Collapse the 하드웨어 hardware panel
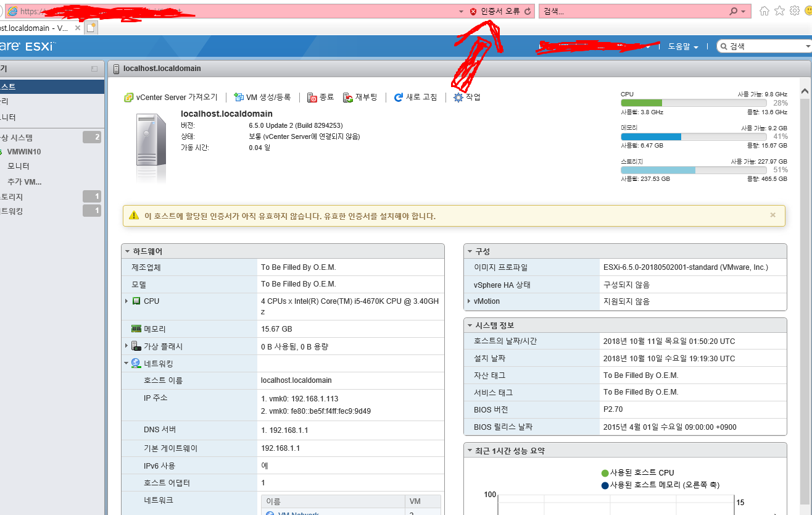Viewport: 812px width, 515px height. click(x=128, y=251)
